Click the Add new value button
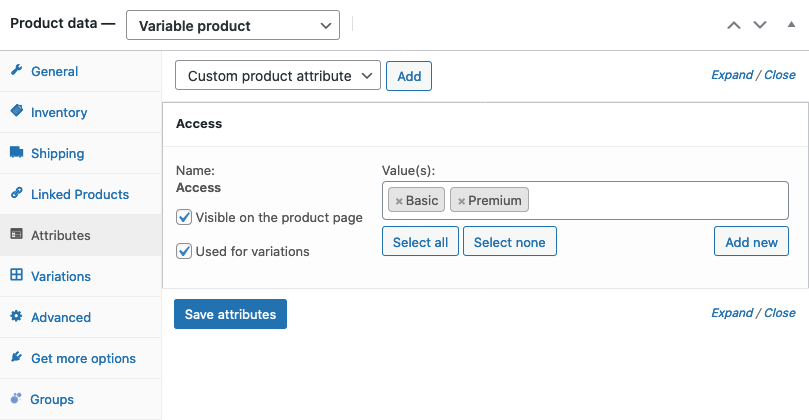This screenshot has width=809, height=420. 751,242
